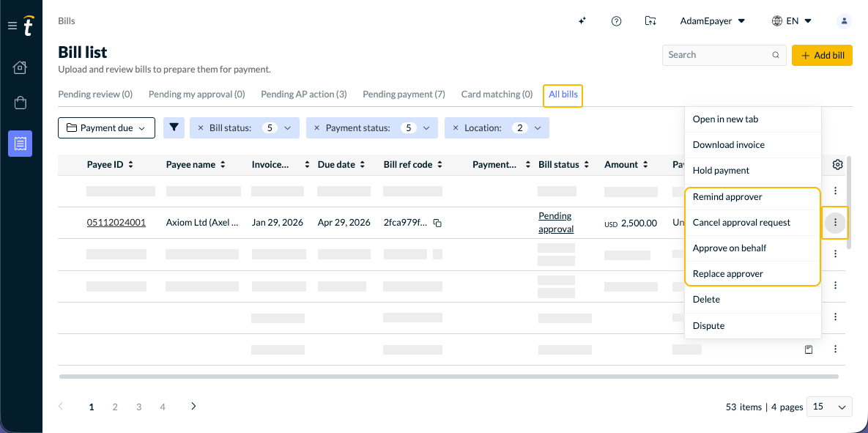Remove the Location filter

[455, 128]
